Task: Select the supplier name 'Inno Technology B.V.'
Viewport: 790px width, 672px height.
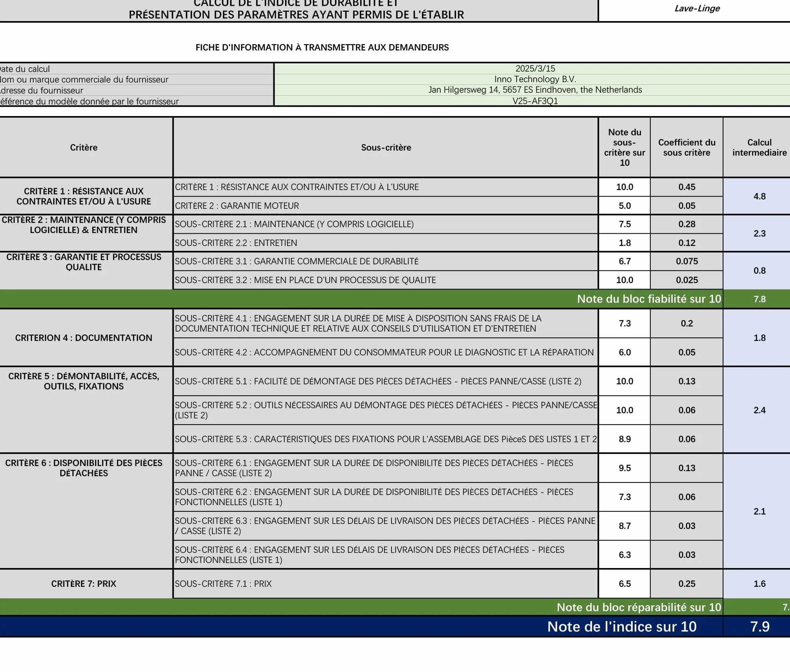Action: point(535,79)
